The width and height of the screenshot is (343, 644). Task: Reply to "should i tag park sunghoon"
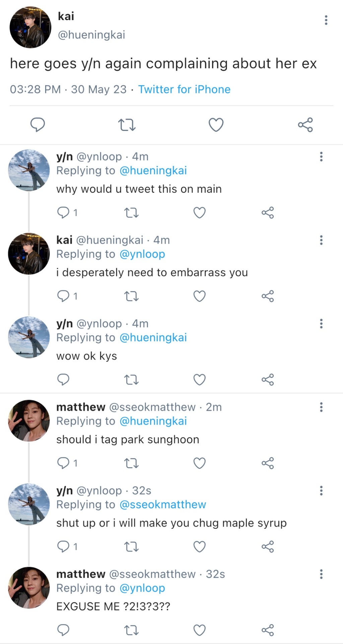pyautogui.click(x=63, y=463)
